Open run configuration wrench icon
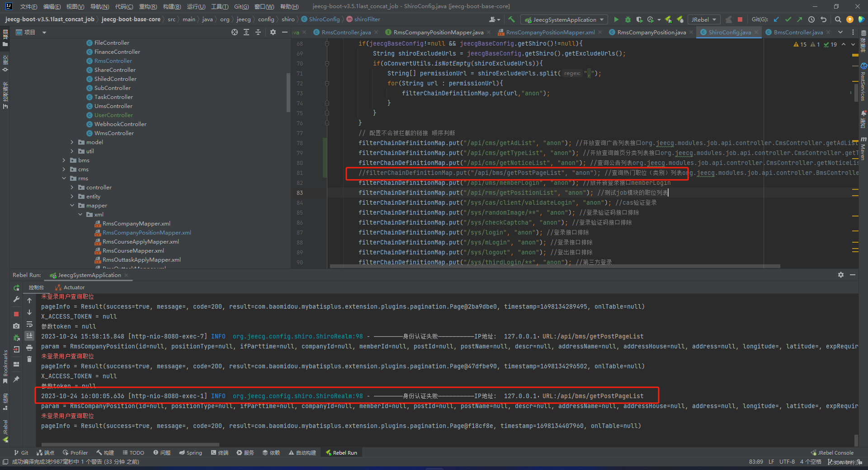Image resolution: width=868 pixels, height=470 pixels. (16, 299)
